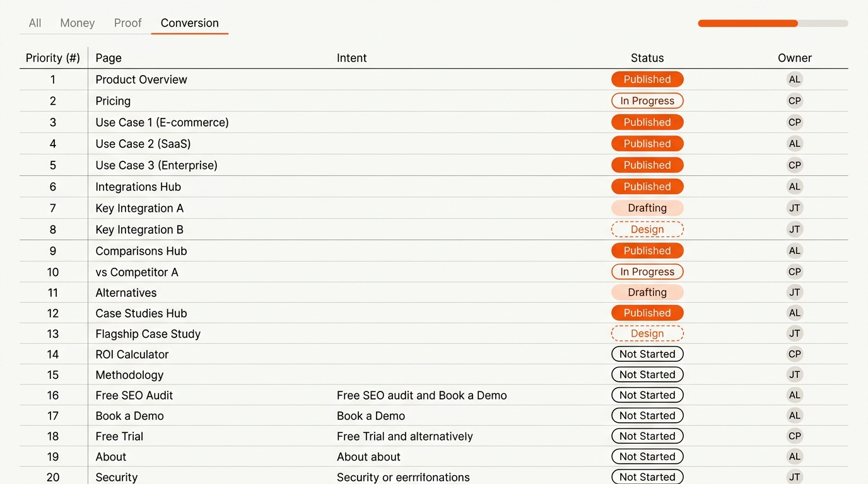Click intent text 'Free Trial and alternatively'
This screenshot has width=868, height=484.
(x=405, y=436)
